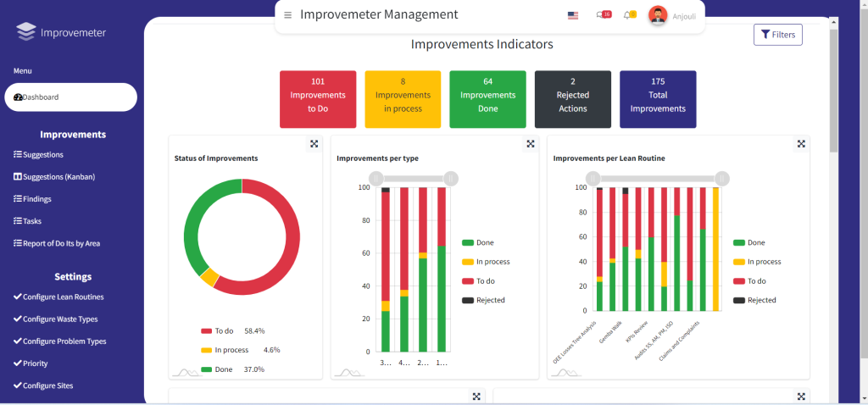The image size is (868, 405).
Task: Select Configure Lean Routines setting
Action: (63, 297)
